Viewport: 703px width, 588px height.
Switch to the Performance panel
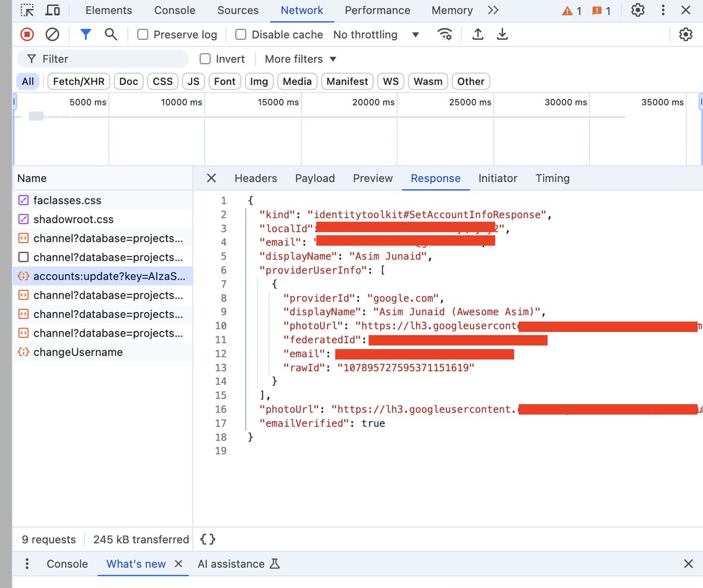tap(377, 11)
